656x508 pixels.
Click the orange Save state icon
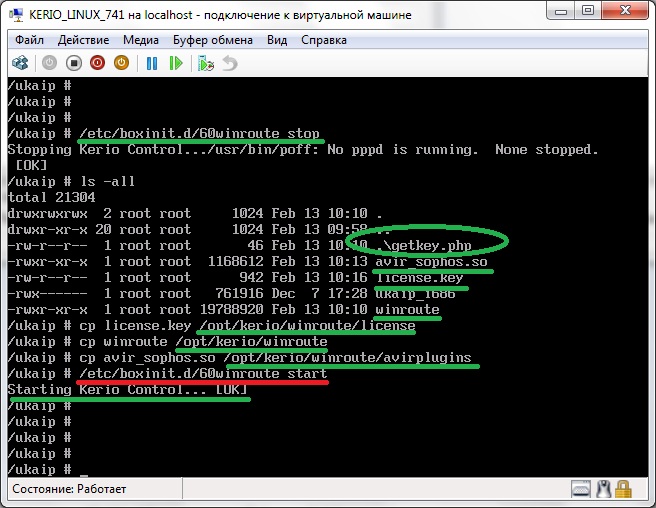click(x=122, y=63)
